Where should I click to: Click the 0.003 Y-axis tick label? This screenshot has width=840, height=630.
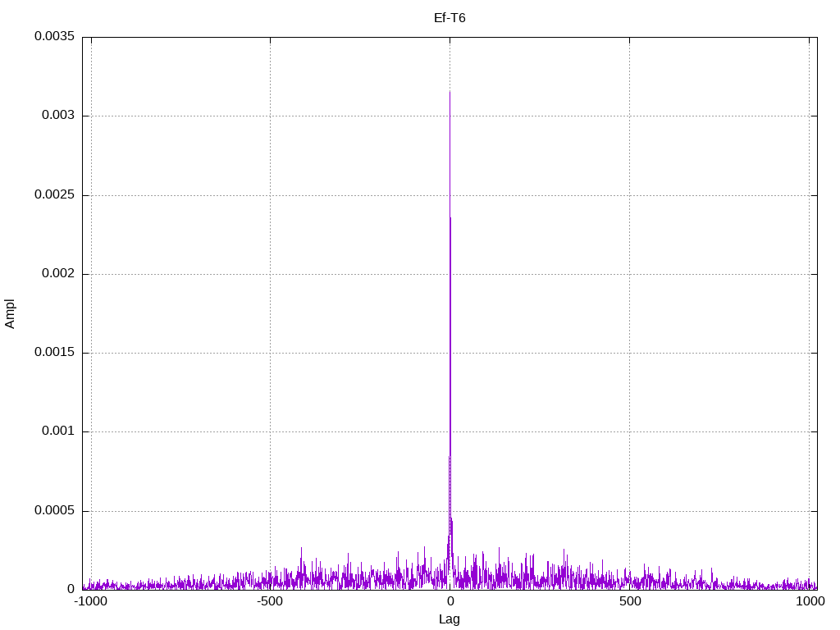tap(58, 115)
